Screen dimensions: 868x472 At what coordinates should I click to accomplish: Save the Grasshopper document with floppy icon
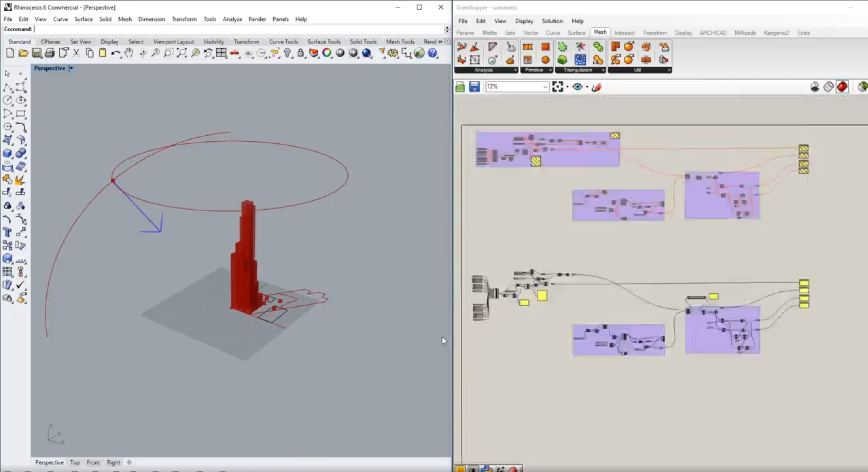point(474,87)
